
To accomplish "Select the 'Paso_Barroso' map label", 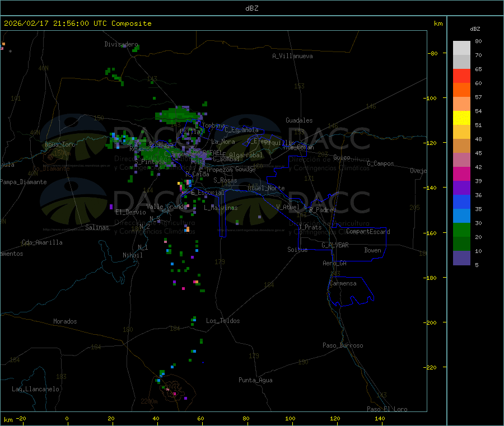I will (343, 345).
